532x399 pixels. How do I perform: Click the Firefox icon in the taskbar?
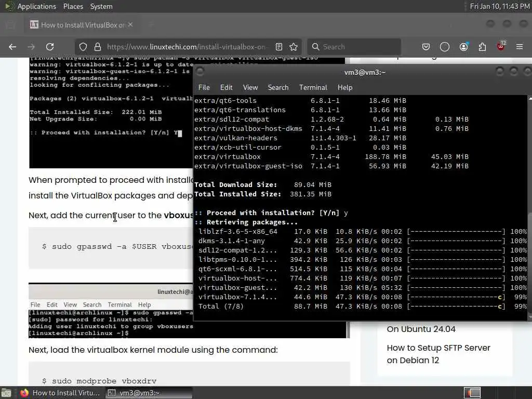click(24, 393)
